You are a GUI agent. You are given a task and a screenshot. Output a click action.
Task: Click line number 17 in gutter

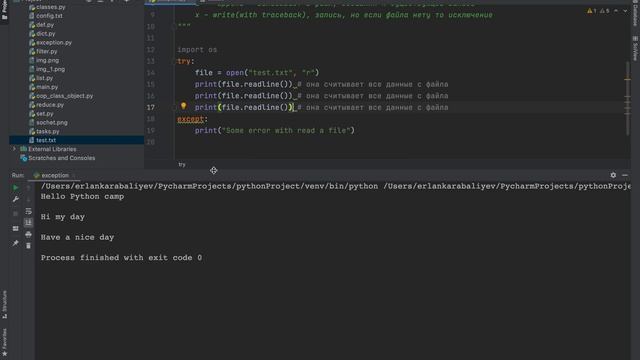point(151,107)
